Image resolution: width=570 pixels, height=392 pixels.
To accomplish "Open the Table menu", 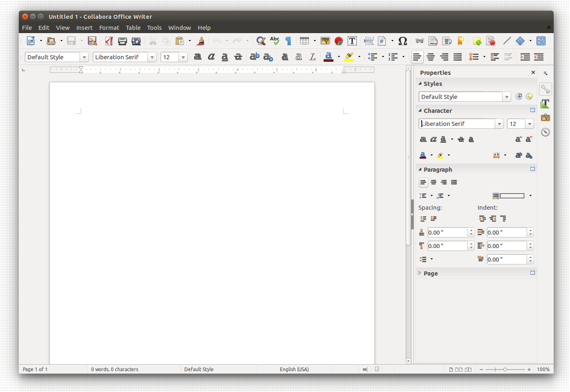I will coord(133,28).
